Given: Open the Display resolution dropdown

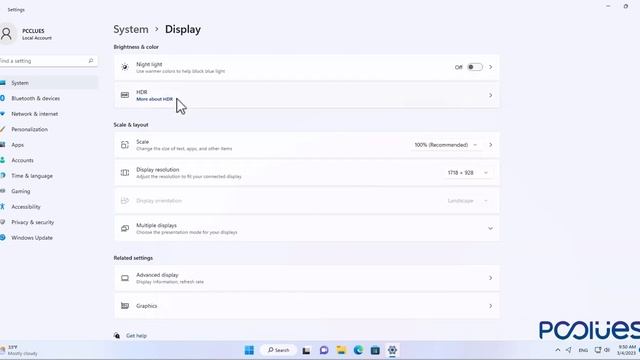Looking at the screenshot, I should (468, 173).
